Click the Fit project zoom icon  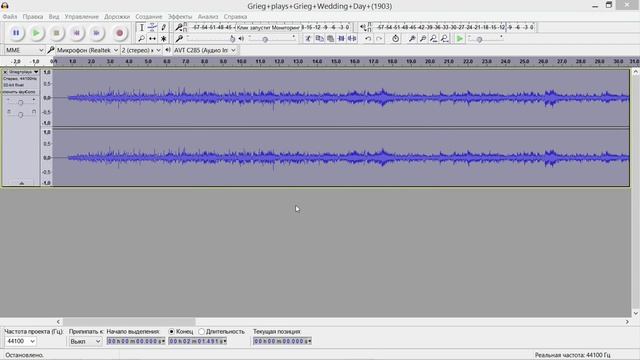pos(444,38)
